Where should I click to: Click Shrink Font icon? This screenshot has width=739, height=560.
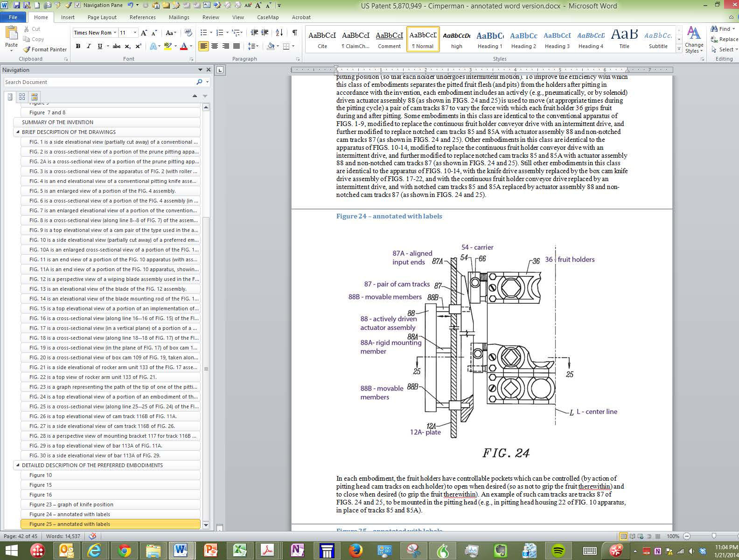tap(155, 33)
